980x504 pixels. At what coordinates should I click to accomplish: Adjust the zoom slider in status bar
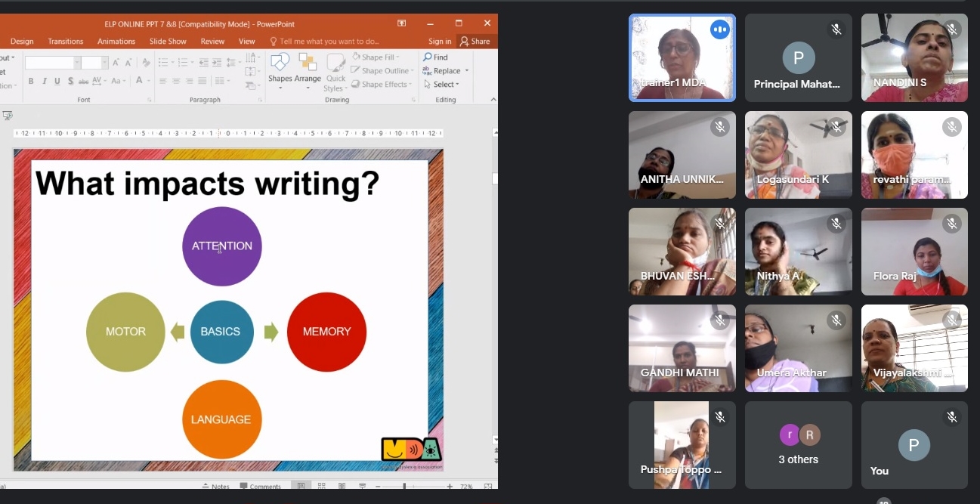404,486
